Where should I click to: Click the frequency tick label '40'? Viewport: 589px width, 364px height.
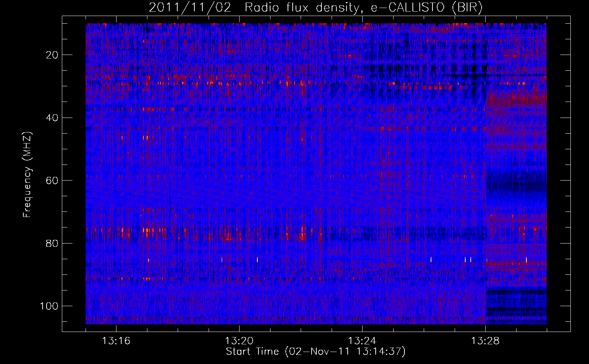tap(52, 118)
